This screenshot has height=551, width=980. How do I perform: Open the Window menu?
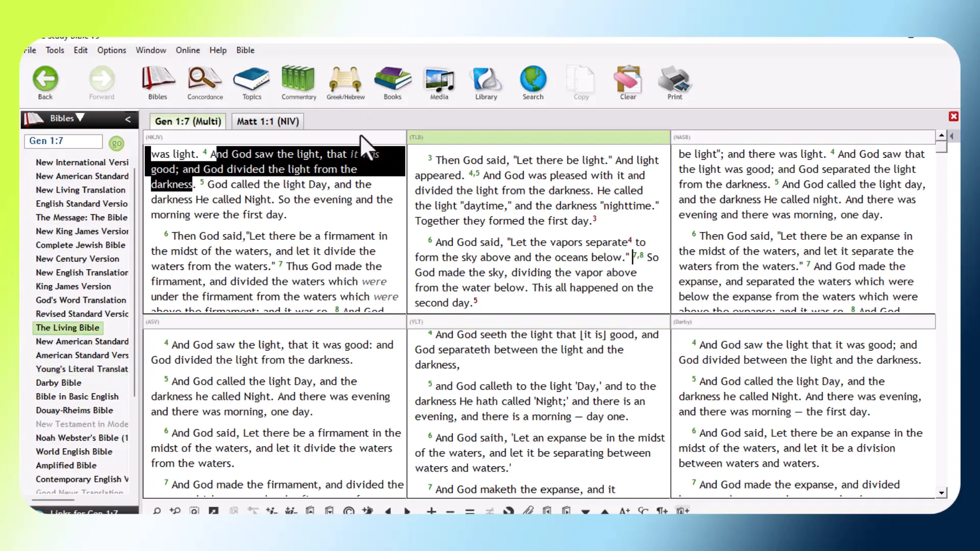click(x=151, y=50)
